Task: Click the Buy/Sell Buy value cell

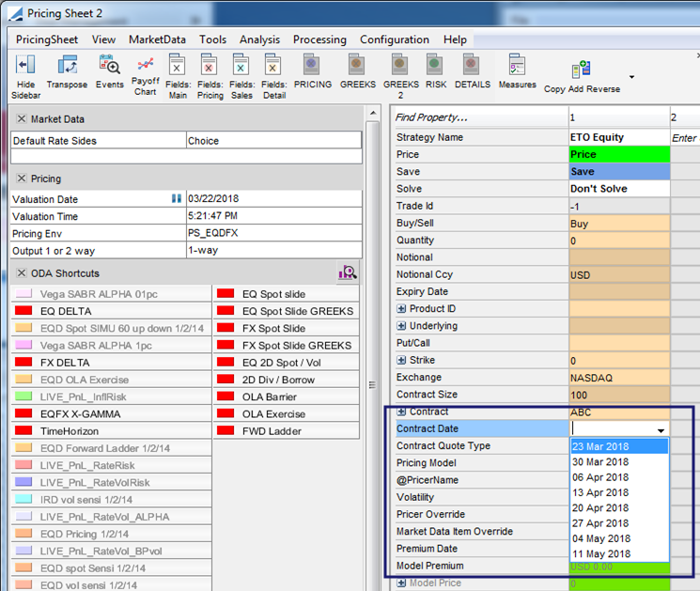Action: pos(619,224)
